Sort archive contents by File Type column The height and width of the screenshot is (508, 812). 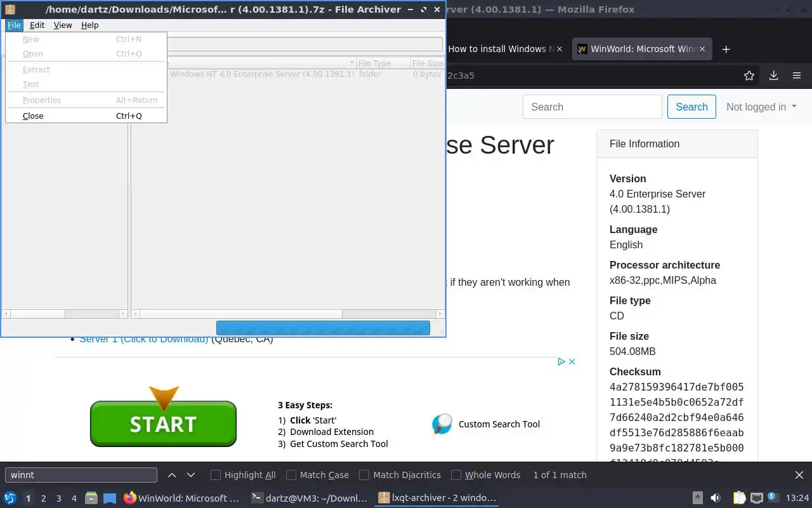tap(383, 63)
